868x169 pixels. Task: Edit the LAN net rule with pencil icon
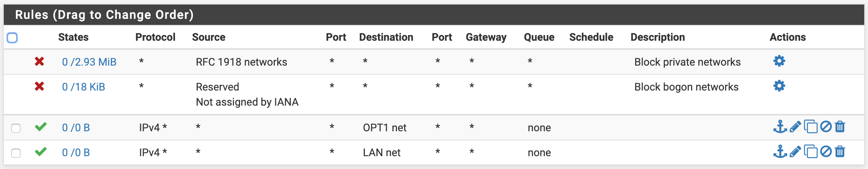point(795,152)
